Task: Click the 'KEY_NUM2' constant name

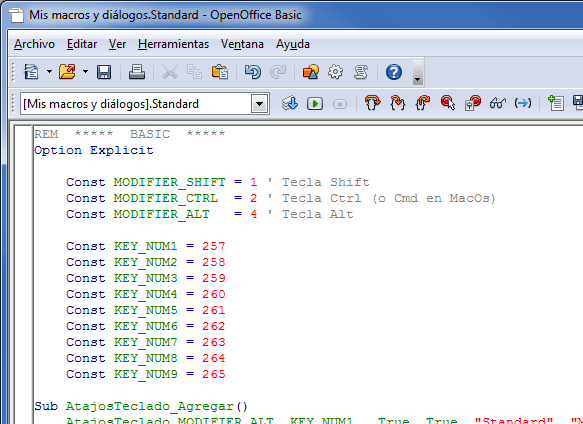Action: pos(145,262)
